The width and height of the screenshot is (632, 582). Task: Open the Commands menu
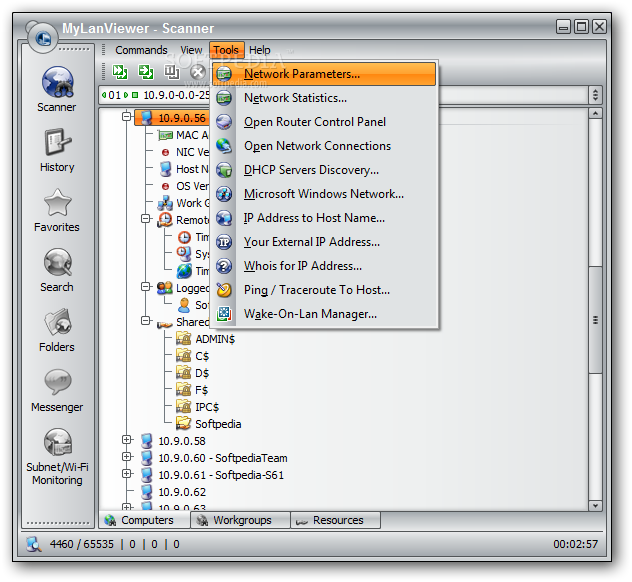(141, 50)
